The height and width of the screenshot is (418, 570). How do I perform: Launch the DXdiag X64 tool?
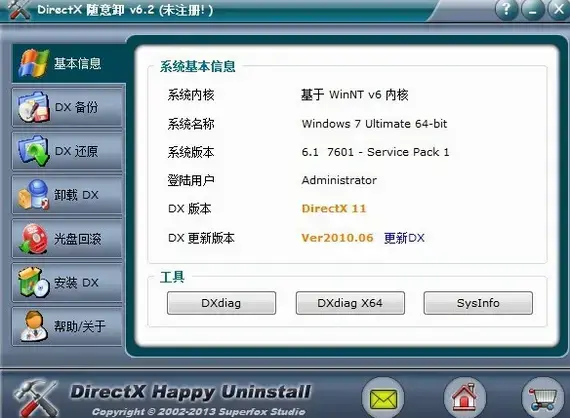[350, 303]
